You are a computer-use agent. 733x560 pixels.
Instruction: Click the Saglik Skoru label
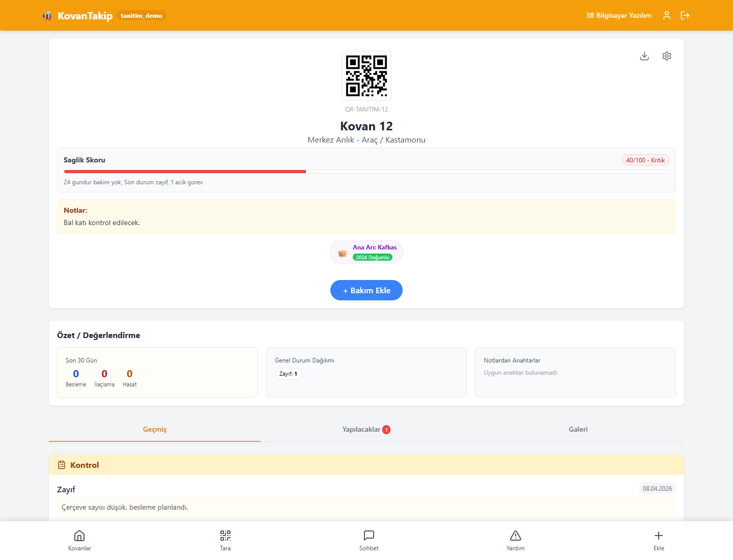[x=84, y=160]
